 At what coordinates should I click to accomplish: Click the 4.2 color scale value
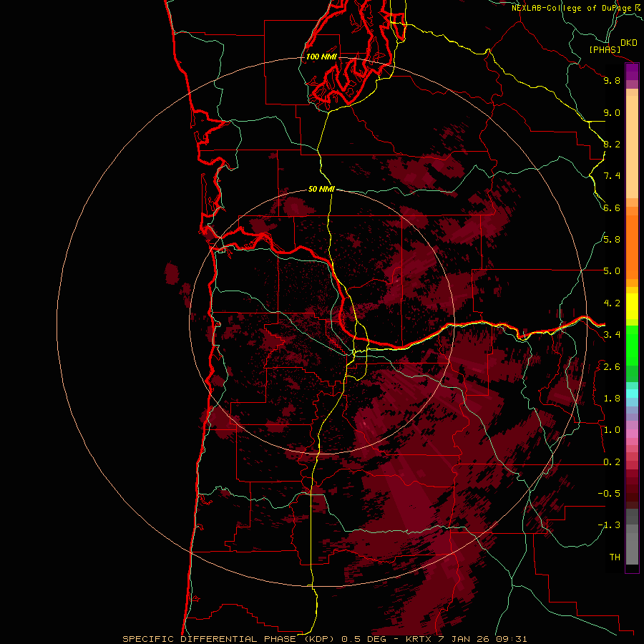(x=612, y=303)
